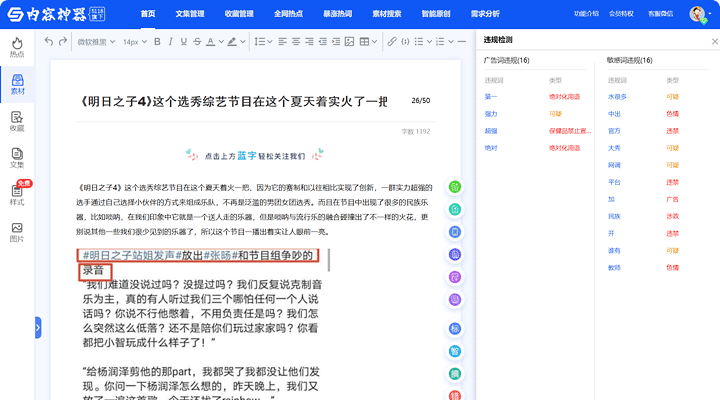Click the 内容神器 logo
This screenshot has height=400, width=720.
click(56, 14)
